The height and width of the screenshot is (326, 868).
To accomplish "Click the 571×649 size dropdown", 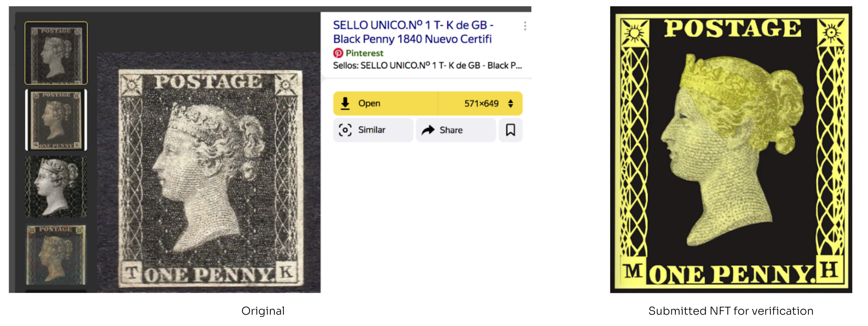I will click(480, 104).
